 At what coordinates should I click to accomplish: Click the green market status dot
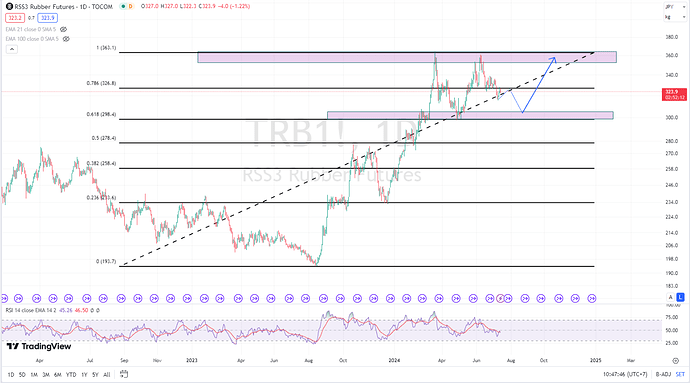tap(123, 7)
